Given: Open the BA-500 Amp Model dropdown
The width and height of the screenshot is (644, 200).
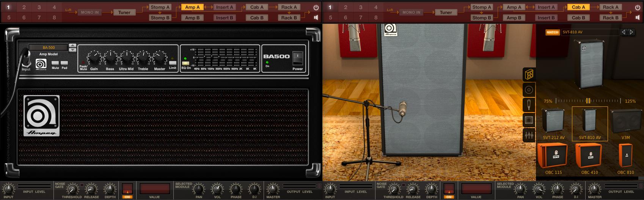Looking at the screenshot, I should 49,48.
